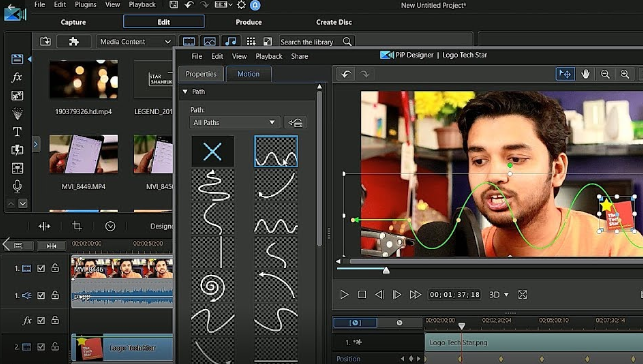This screenshot has height=364, width=643.
Task: Select the Hand pan tool in PiP Designer
Action: 585,74
